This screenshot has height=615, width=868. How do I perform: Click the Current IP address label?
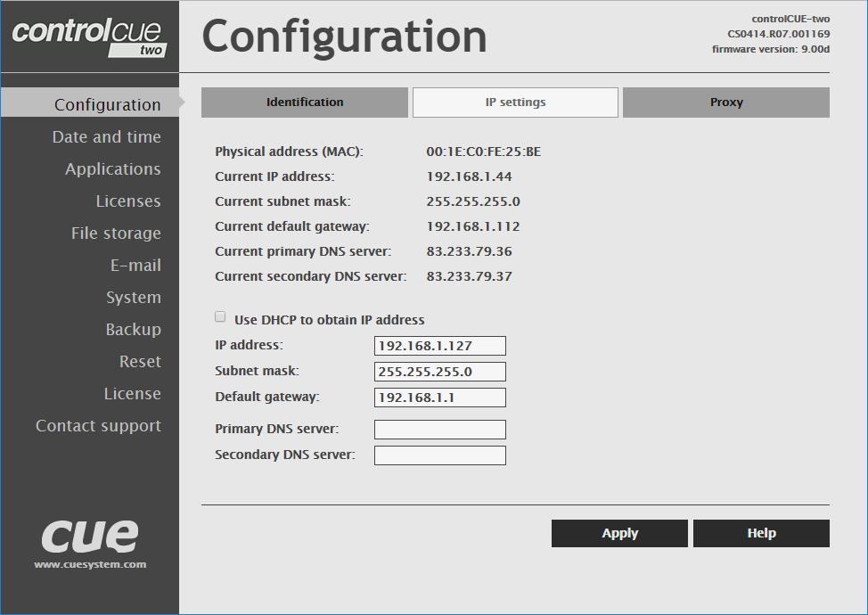click(x=274, y=176)
